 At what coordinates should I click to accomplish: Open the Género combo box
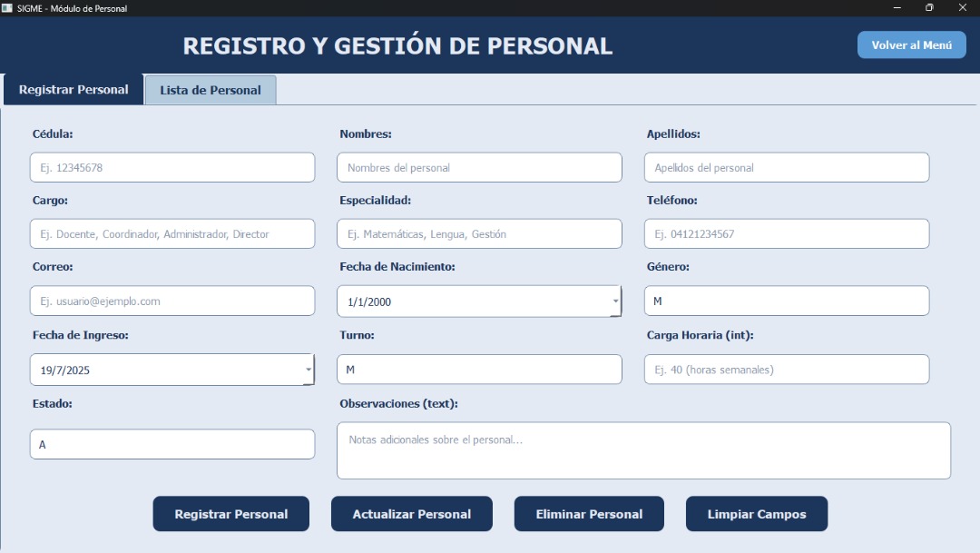point(786,301)
